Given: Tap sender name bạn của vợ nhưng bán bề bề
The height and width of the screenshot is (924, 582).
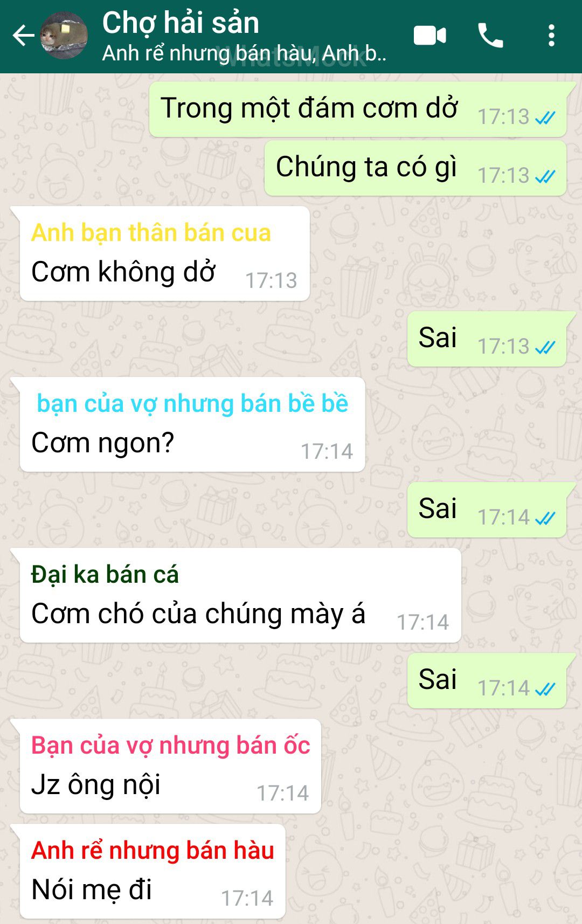Looking at the screenshot, I should tap(192, 404).
